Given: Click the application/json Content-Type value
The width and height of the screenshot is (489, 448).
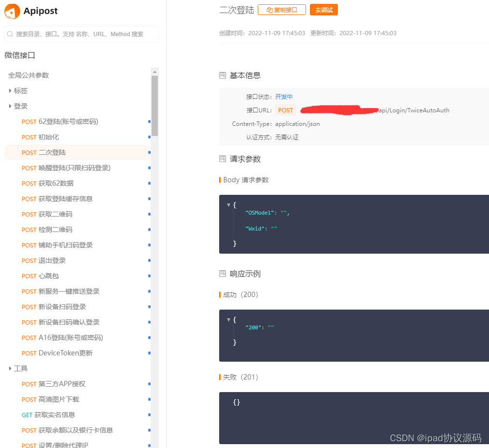Looking at the screenshot, I should [x=297, y=123].
